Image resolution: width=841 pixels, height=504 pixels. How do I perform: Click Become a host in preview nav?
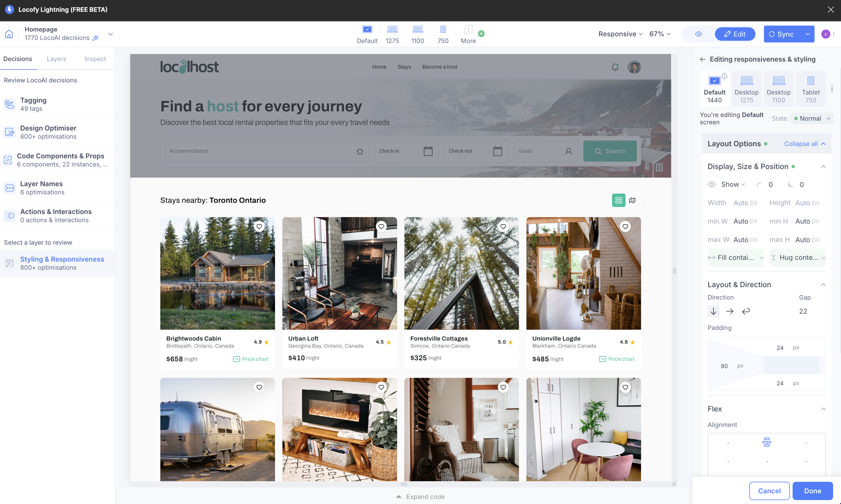tap(440, 67)
